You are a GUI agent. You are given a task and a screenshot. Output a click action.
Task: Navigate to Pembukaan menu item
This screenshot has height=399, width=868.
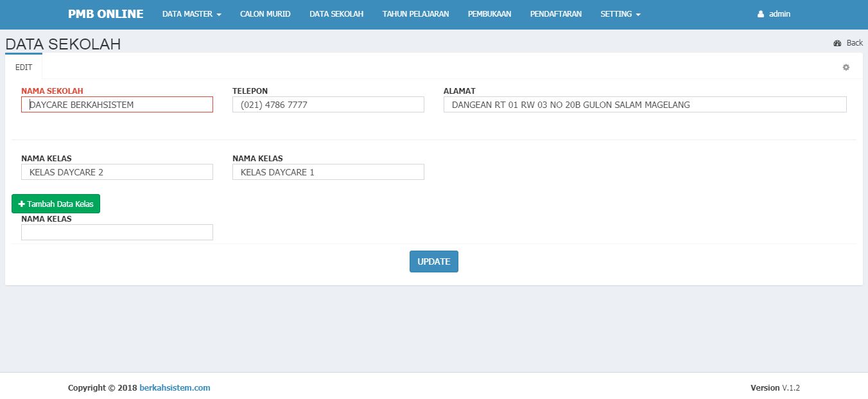click(x=489, y=14)
